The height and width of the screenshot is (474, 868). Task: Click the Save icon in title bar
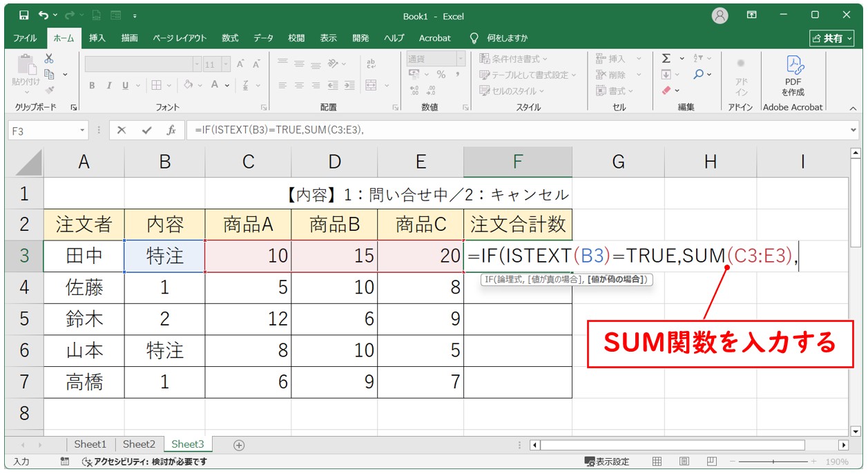[23, 15]
